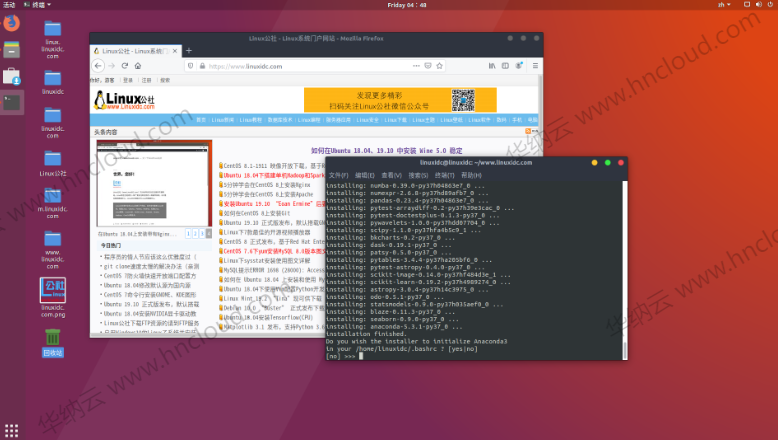Select the linuxidc.com desktop folder
The image size is (778, 440).
pyautogui.click(x=53, y=123)
